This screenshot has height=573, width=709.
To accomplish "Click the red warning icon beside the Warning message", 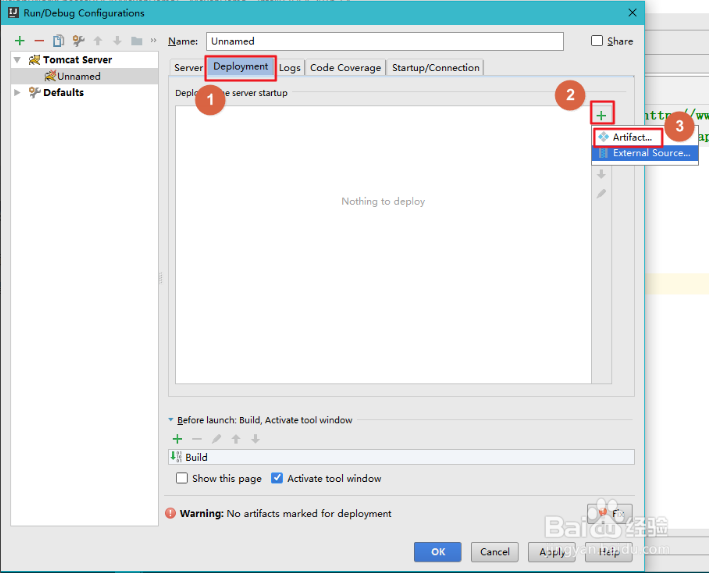I will pyautogui.click(x=170, y=513).
